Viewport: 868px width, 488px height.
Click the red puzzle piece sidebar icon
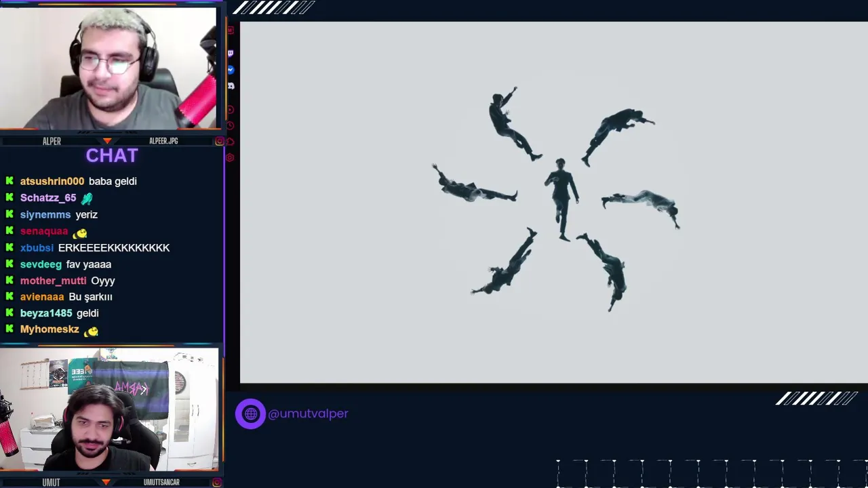click(x=231, y=142)
